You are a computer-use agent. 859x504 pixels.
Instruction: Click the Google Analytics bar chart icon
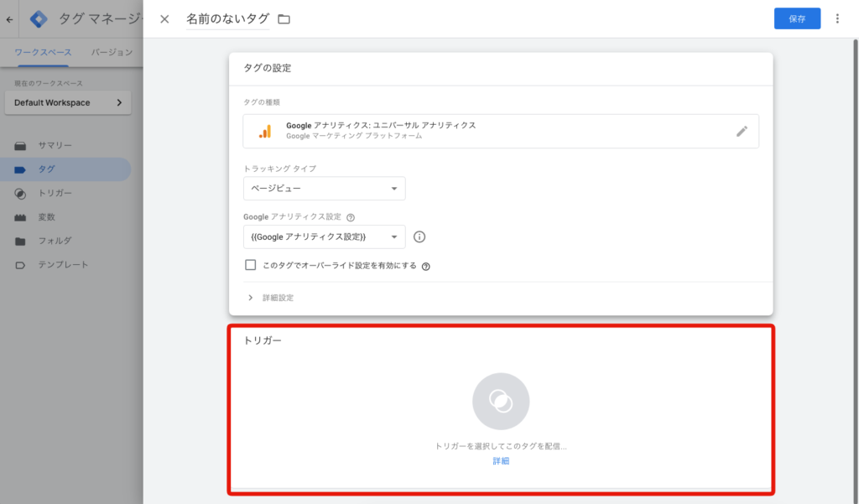point(265,132)
